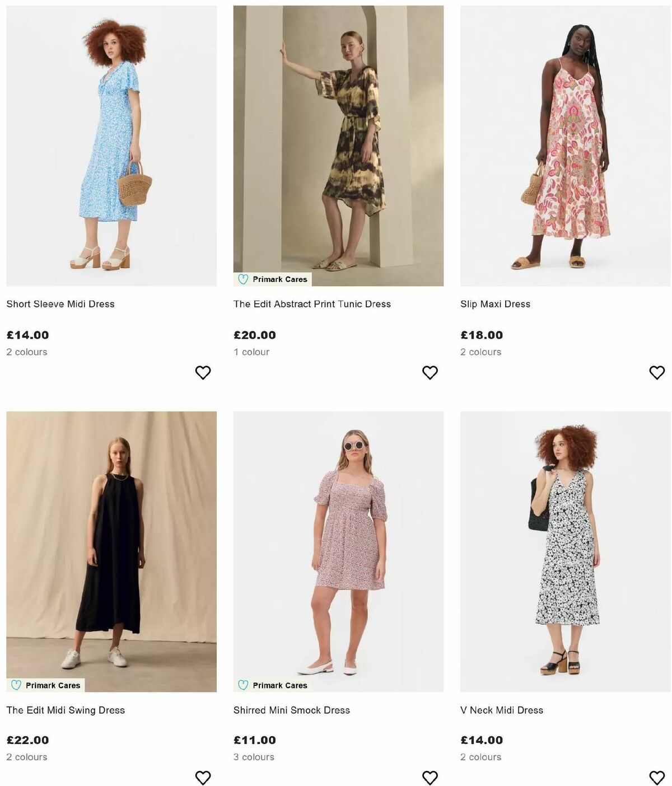Viewport: 672px width, 786px height.
Task: Open the Slip Maxi Dress product page
Action: (495, 304)
